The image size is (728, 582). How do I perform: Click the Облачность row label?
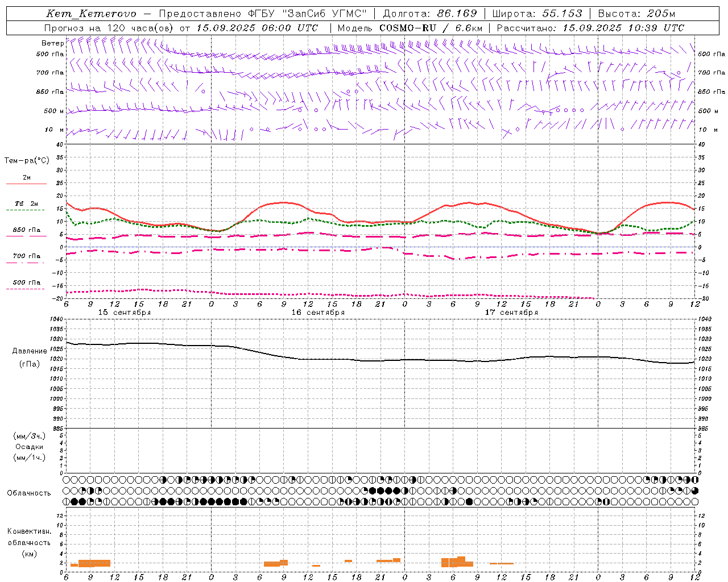pyautogui.click(x=29, y=493)
